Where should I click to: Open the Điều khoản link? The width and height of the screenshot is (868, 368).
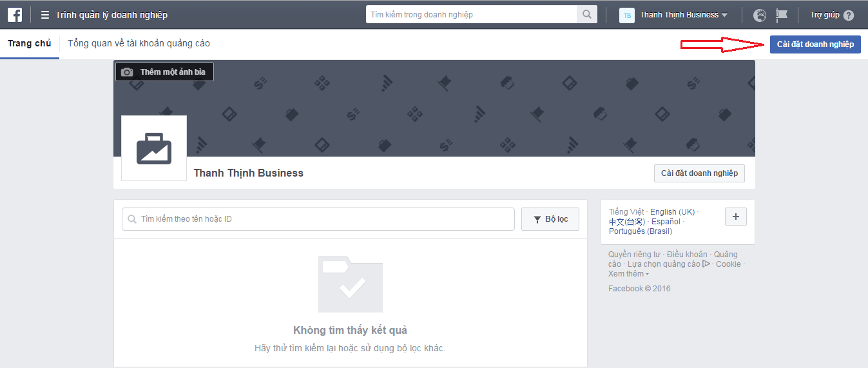(x=687, y=255)
